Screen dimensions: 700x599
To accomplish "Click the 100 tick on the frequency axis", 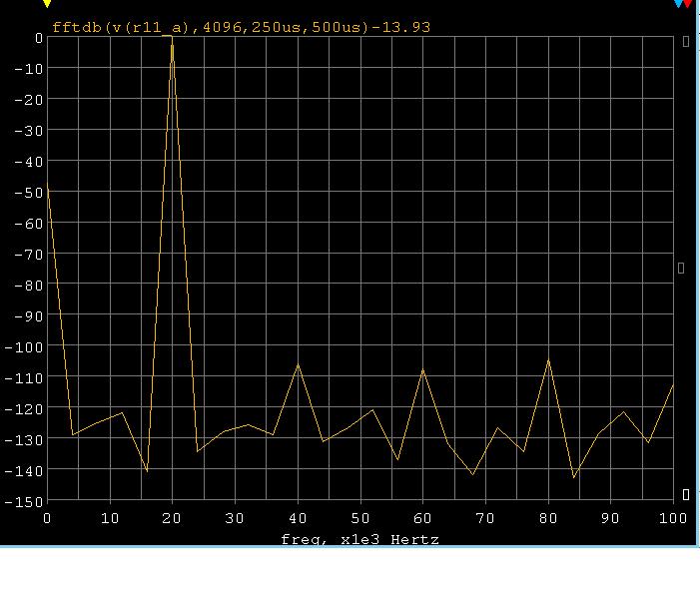I will tap(673, 518).
